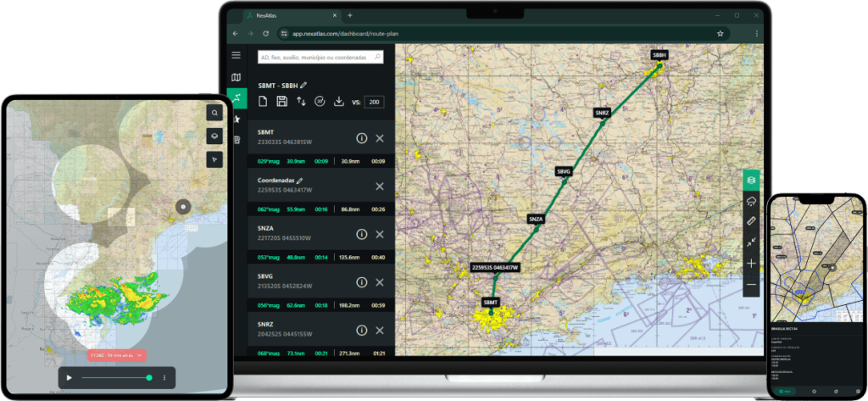Create a new route document
The width and height of the screenshot is (868, 401).
point(263,102)
